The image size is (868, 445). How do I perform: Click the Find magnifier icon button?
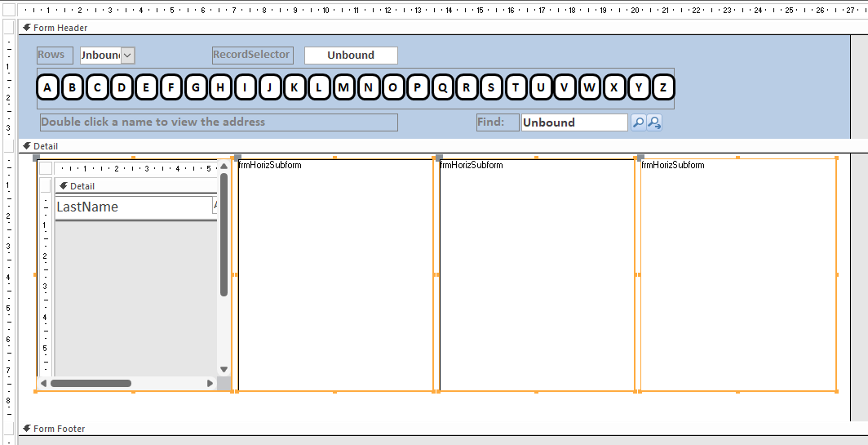(x=638, y=122)
